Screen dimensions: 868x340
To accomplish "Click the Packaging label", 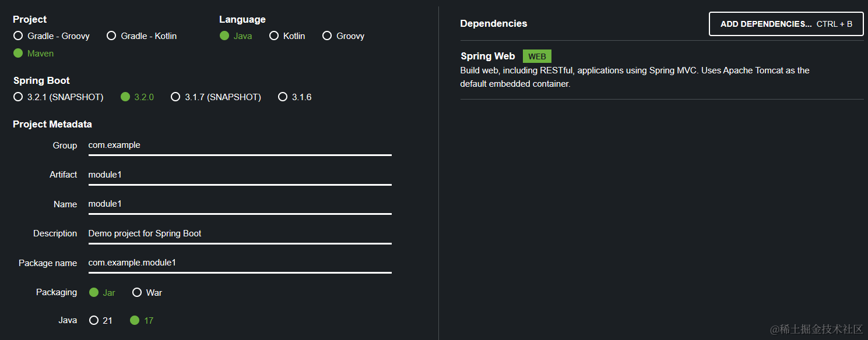I will pyautogui.click(x=57, y=292).
